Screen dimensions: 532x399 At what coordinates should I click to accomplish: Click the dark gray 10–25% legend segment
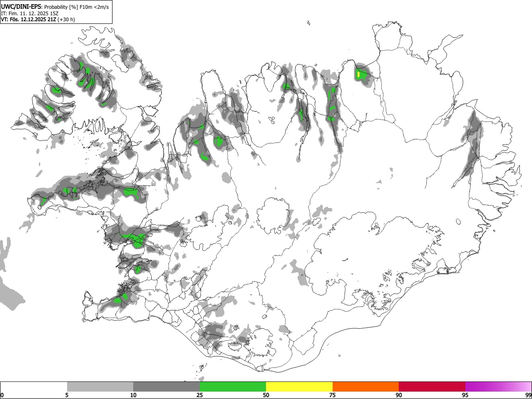pos(167,387)
